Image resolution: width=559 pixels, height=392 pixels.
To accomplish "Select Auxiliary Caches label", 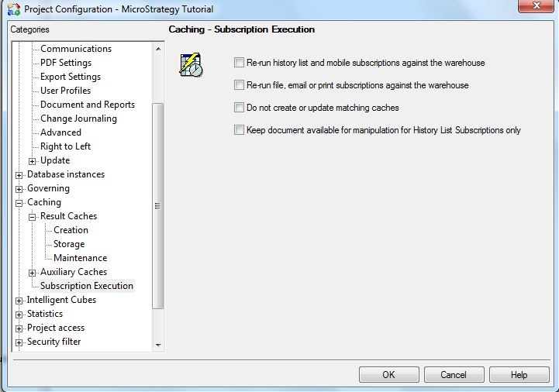I will coord(74,272).
